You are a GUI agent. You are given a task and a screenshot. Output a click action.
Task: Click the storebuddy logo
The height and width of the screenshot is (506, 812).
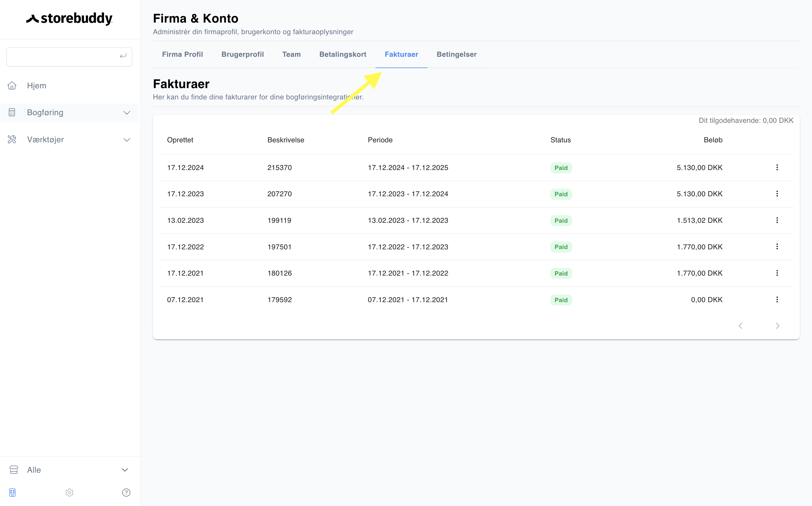(69, 18)
